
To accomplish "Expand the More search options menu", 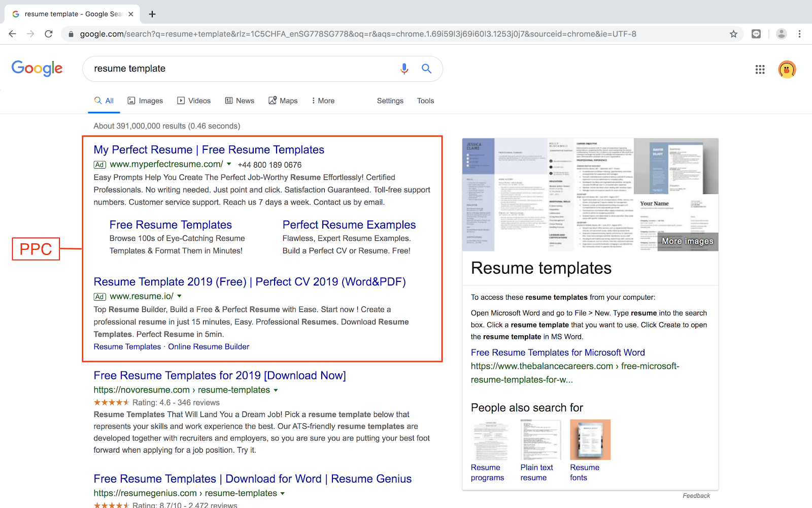I will [323, 101].
